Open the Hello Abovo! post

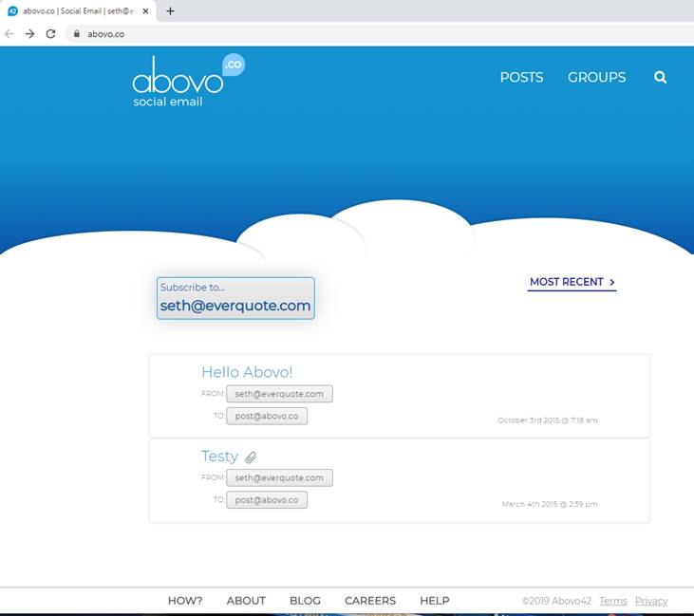point(247,372)
